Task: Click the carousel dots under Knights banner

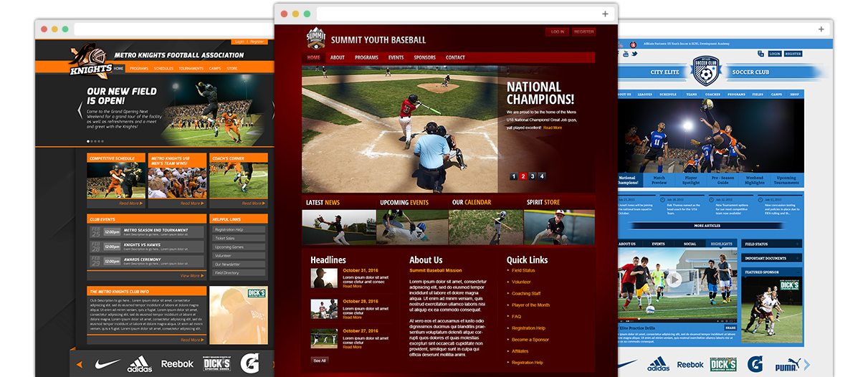Action: pos(94,142)
